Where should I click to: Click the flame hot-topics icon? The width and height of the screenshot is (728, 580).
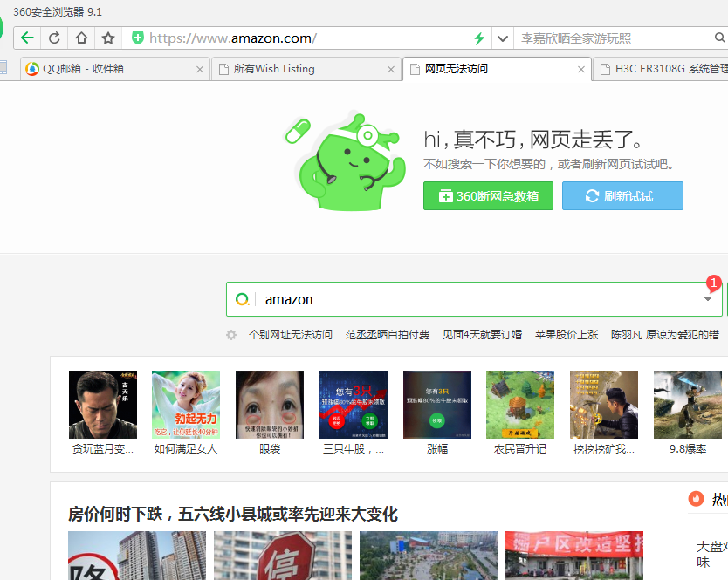(x=696, y=499)
